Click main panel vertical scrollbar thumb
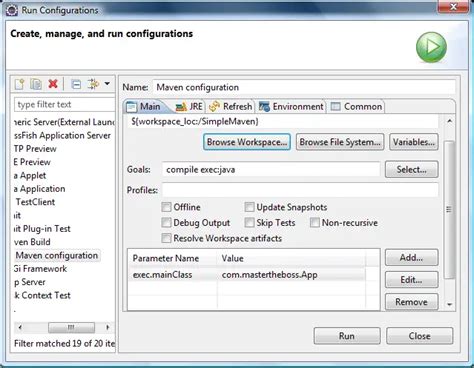Image resolution: width=474 pixels, height=368 pixels. pos(449,209)
